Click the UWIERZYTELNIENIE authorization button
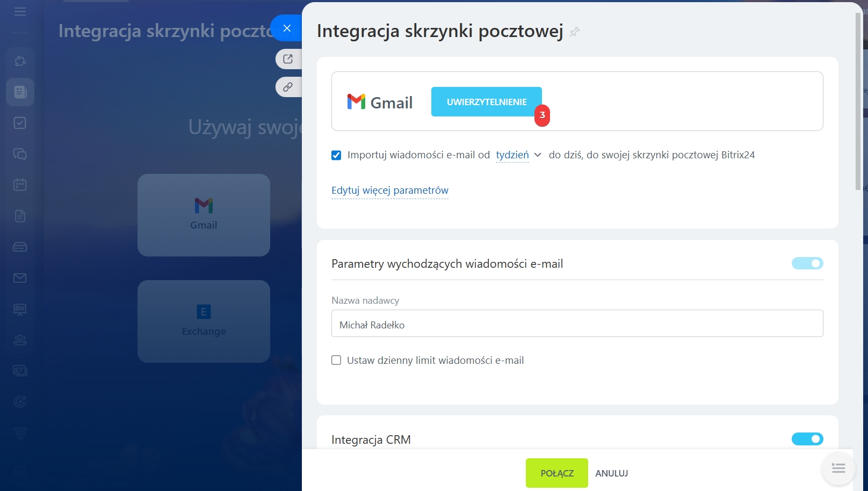 487,102
